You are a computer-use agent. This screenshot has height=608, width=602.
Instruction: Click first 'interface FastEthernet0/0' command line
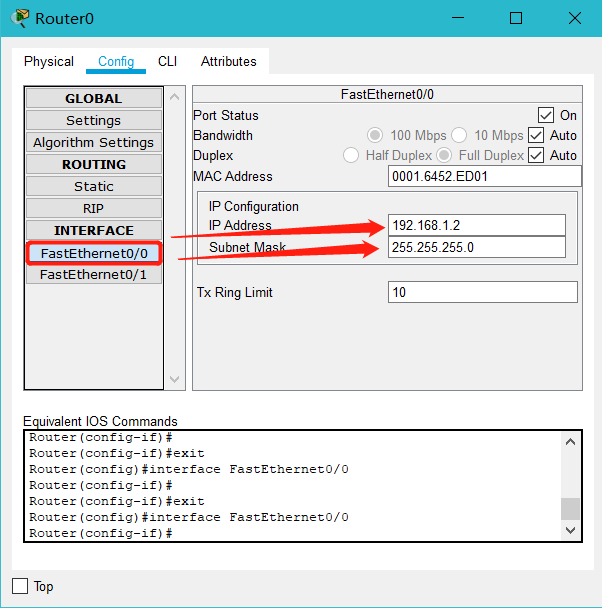[189, 469]
